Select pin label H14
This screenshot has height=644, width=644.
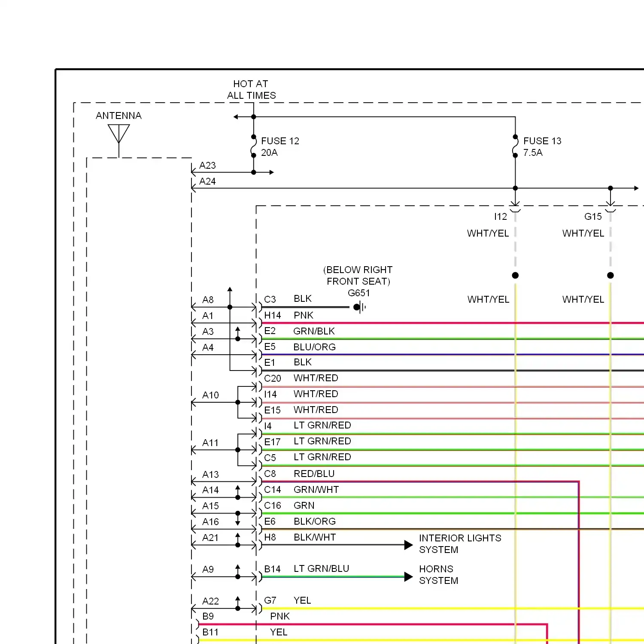coord(273,315)
